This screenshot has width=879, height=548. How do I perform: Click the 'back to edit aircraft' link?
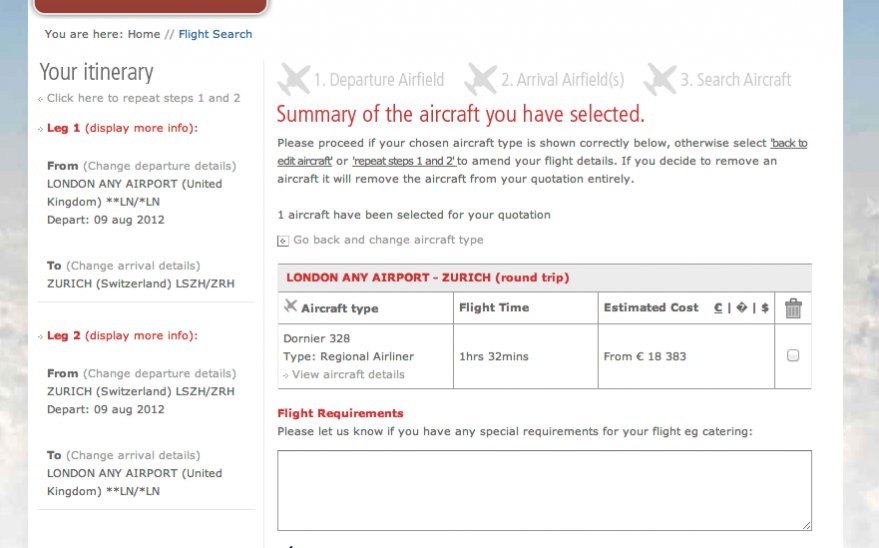788,143
